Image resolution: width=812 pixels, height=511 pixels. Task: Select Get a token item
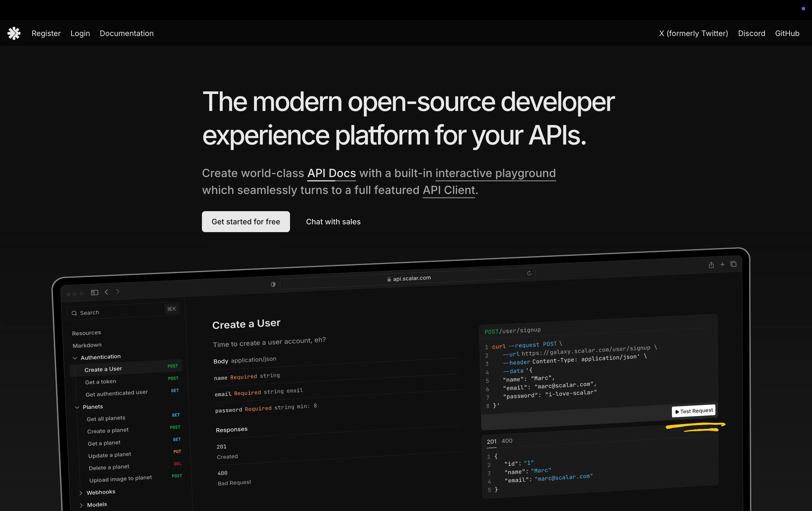100,382
